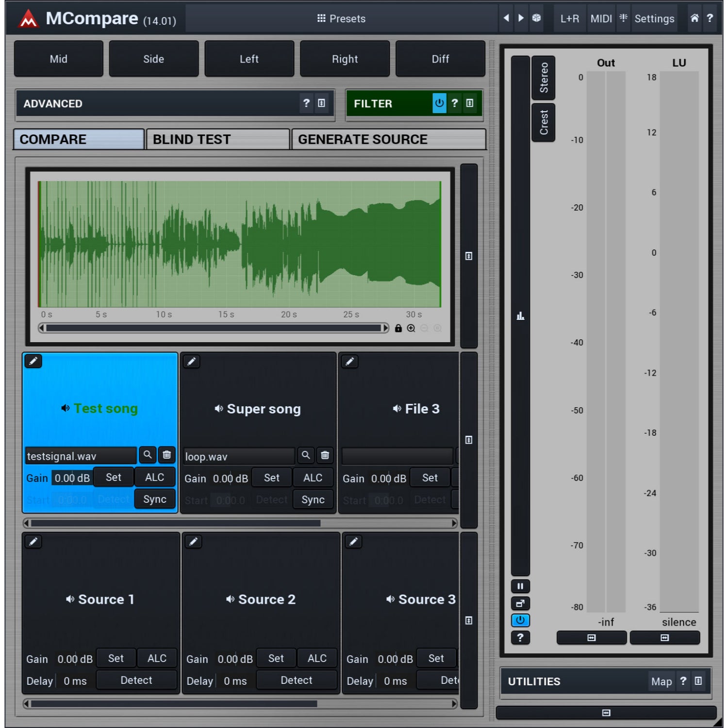This screenshot has height=728, width=728.
Task: Open the Presets browser
Action: (341, 18)
